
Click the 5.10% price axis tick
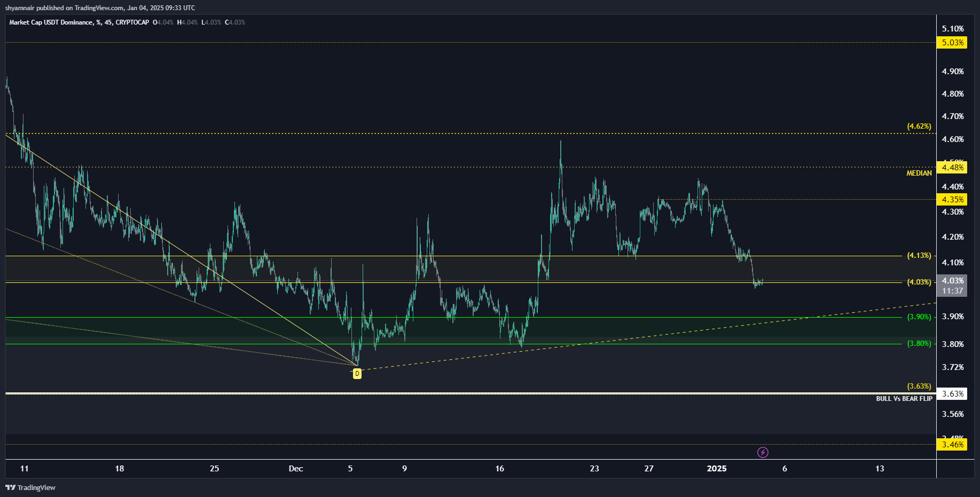point(953,29)
